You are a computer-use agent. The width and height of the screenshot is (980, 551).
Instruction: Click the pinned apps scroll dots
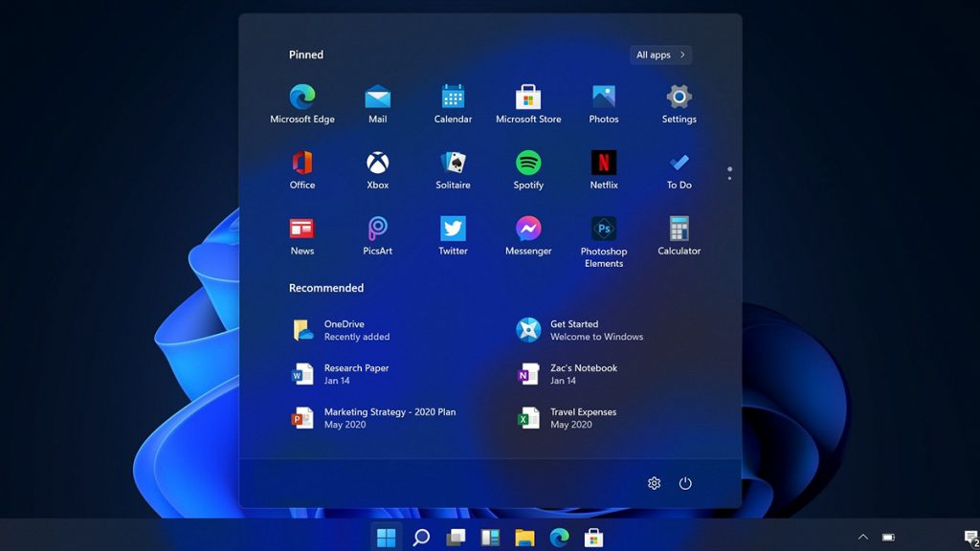tap(728, 171)
